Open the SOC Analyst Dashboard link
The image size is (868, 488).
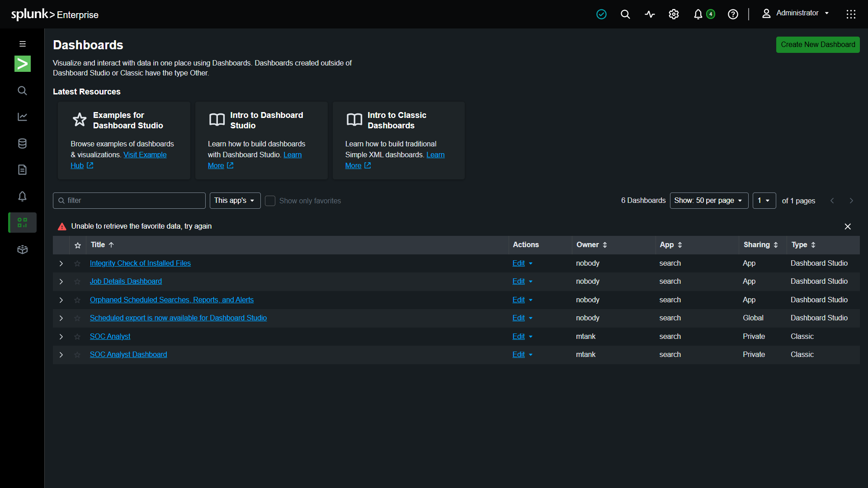[x=128, y=355]
